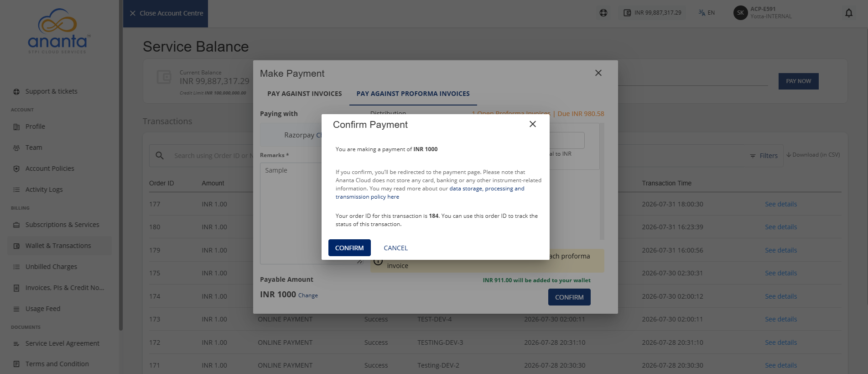See details for order 174
The image size is (868, 374).
(x=781, y=296)
